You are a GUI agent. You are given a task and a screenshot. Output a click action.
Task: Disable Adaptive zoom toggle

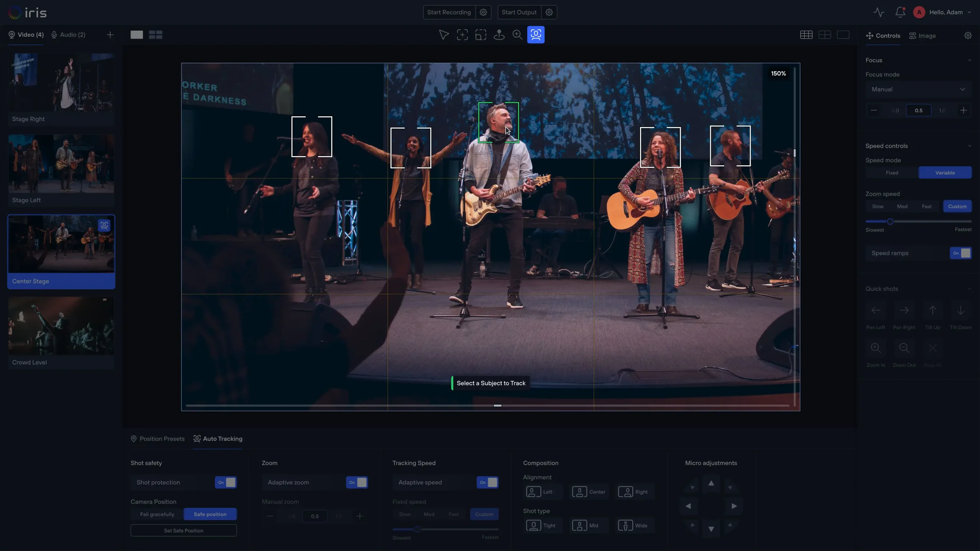click(x=357, y=482)
